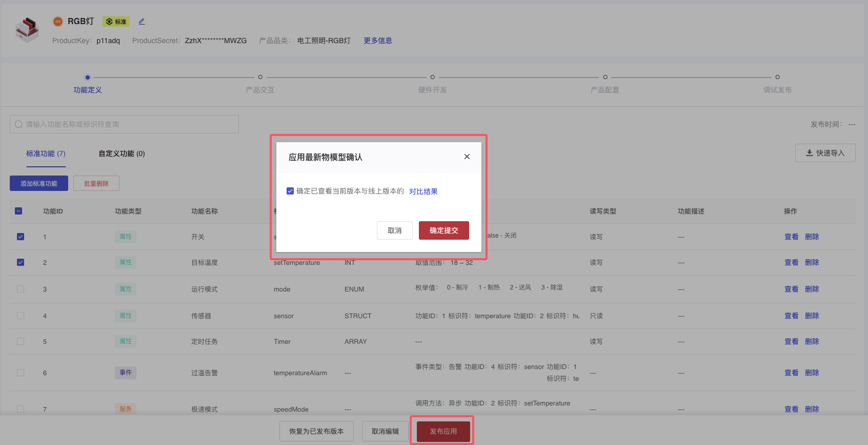The width and height of the screenshot is (868, 445).
Task: Go to the 调试发布 step
Action: 777,90
